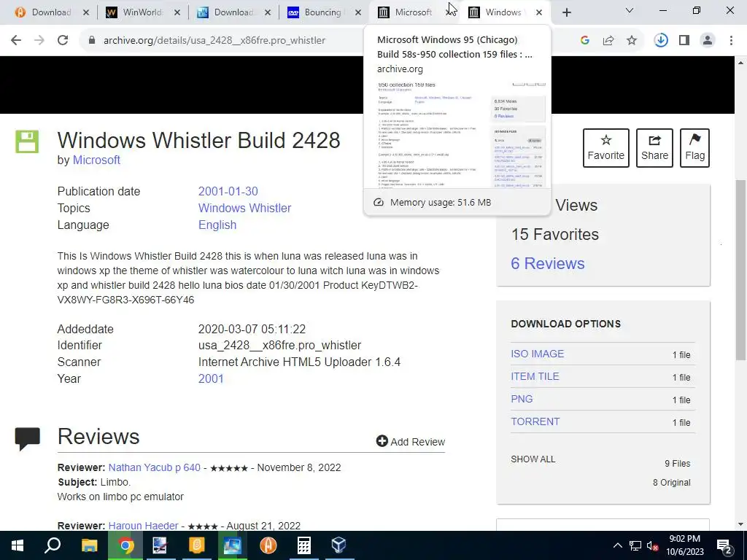Viewport: 747px width, 560px height.
Task: Click Chrome icon in taskbar
Action: [125, 545]
